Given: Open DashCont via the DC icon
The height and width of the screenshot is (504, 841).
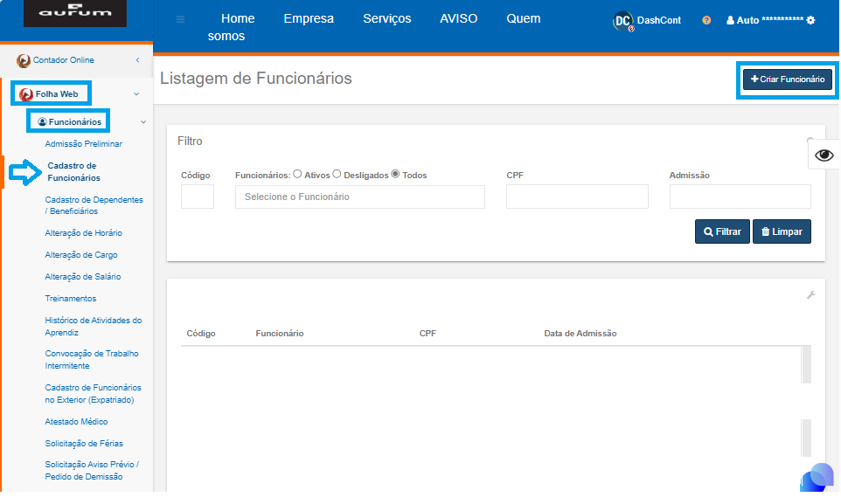Looking at the screenshot, I should point(622,21).
